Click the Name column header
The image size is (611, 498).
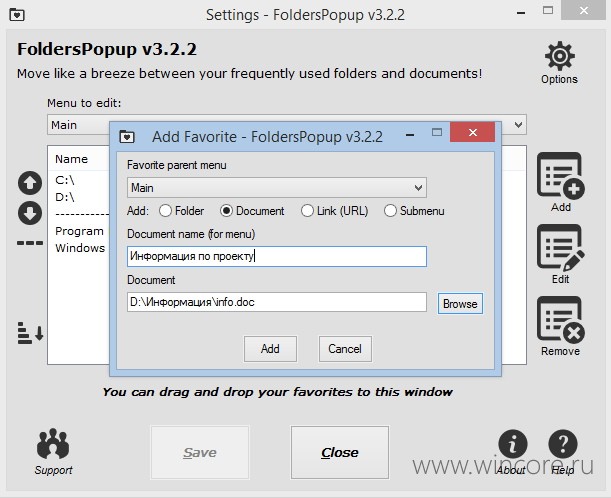[71, 159]
